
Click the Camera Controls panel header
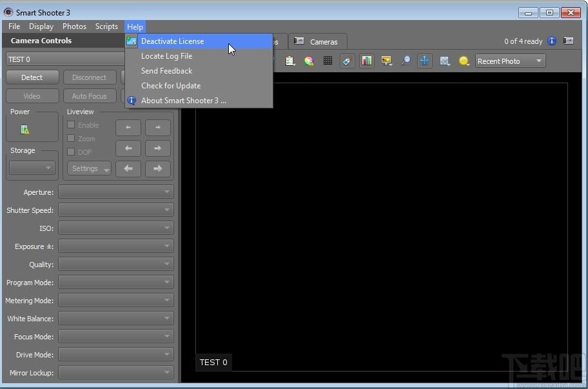coord(63,41)
